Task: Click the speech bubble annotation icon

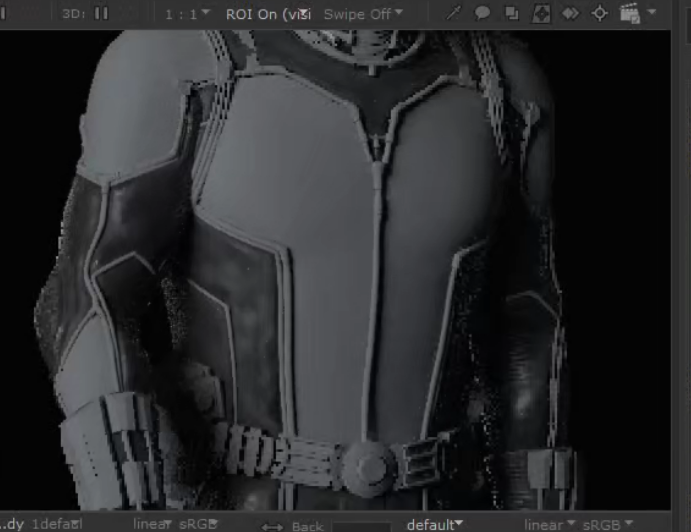Action: point(482,13)
